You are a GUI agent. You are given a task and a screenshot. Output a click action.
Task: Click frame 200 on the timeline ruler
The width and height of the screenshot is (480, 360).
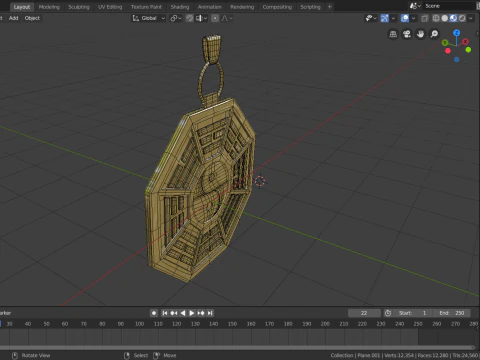pos(325,324)
